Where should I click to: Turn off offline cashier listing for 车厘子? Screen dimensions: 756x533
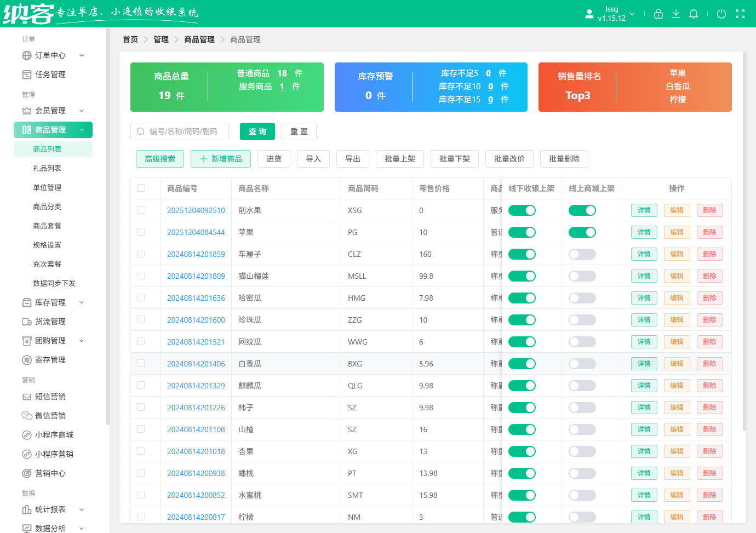pyautogui.click(x=522, y=254)
